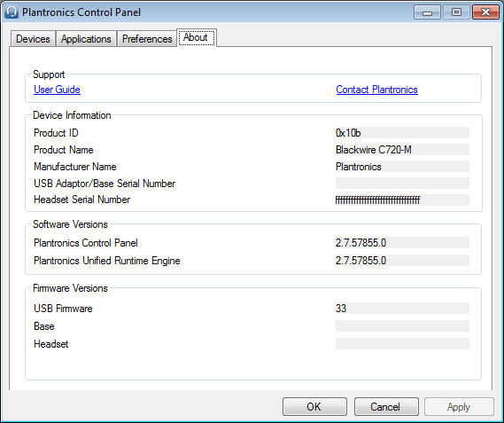504x423 pixels.
Task: Switch to the Devices tab
Action: tap(33, 39)
